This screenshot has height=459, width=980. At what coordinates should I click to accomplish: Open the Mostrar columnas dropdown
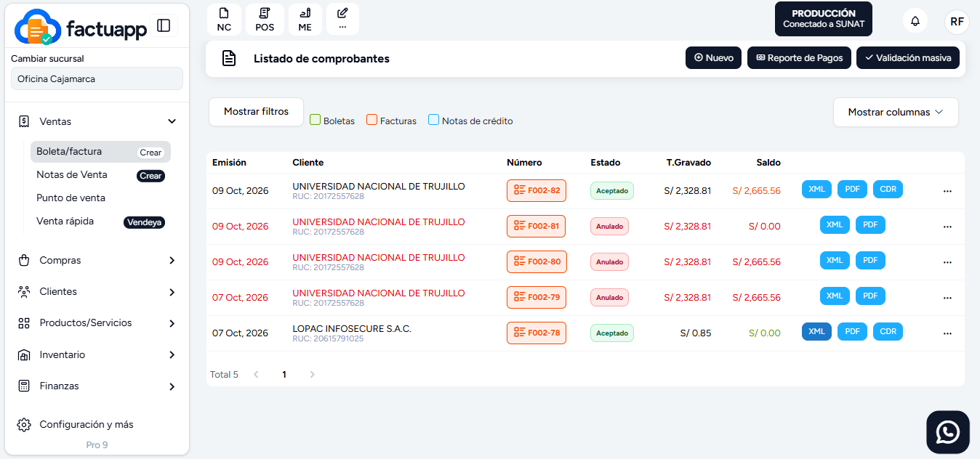pos(896,113)
